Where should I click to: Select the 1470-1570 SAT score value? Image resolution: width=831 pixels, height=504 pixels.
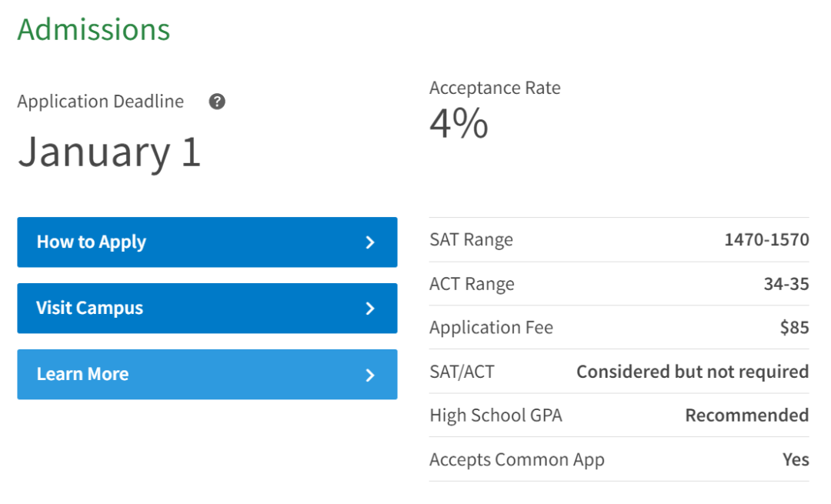point(766,240)
